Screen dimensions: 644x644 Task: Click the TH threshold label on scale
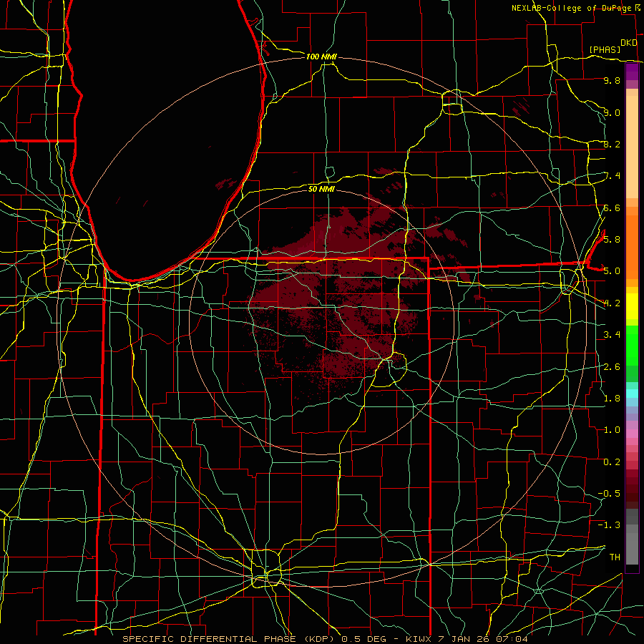615,557
